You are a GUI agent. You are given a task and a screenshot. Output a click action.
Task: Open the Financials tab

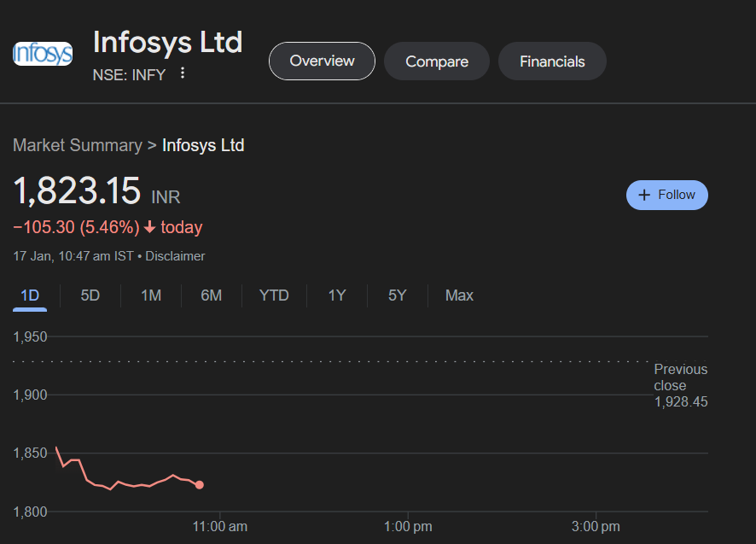point(551,61)
